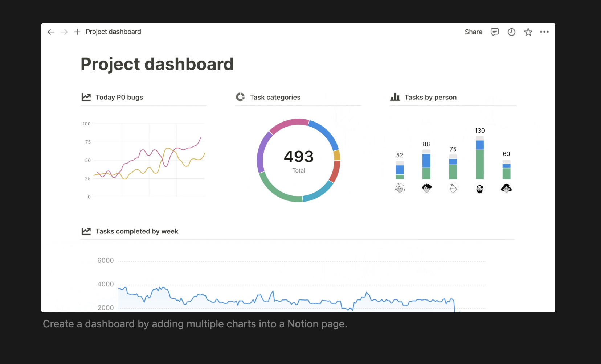Click the forward arrow navigation icon

coord(64,32)
